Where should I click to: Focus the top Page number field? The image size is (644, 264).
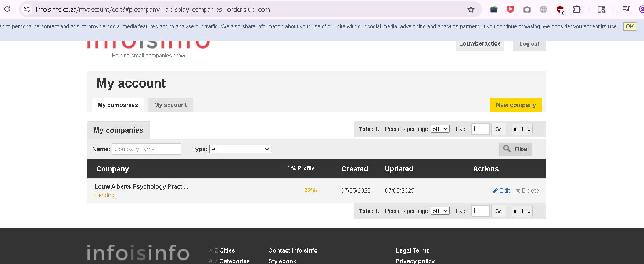(481, 129)
